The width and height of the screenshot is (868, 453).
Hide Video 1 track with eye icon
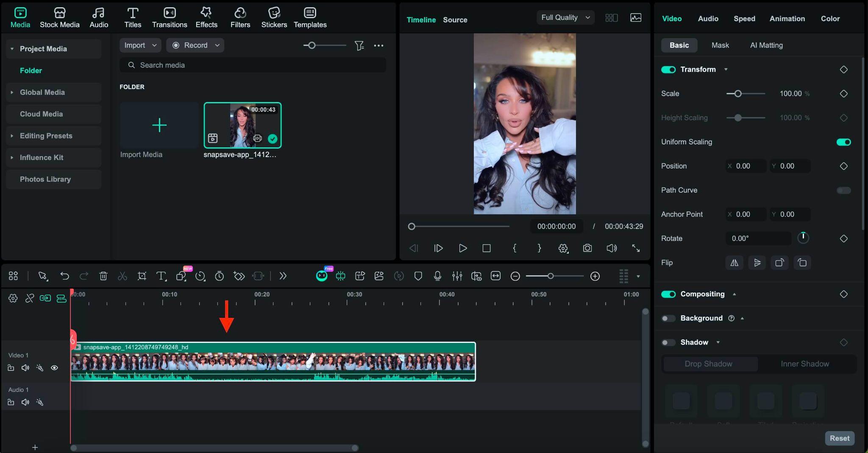54,368
